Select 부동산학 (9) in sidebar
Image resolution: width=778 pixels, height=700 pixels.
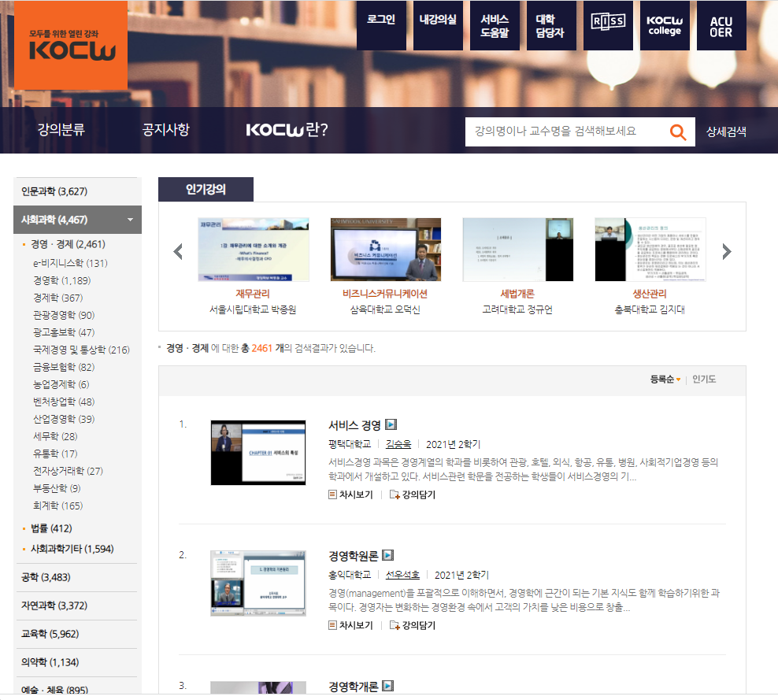pyautogui.click(x=57, y=488)
